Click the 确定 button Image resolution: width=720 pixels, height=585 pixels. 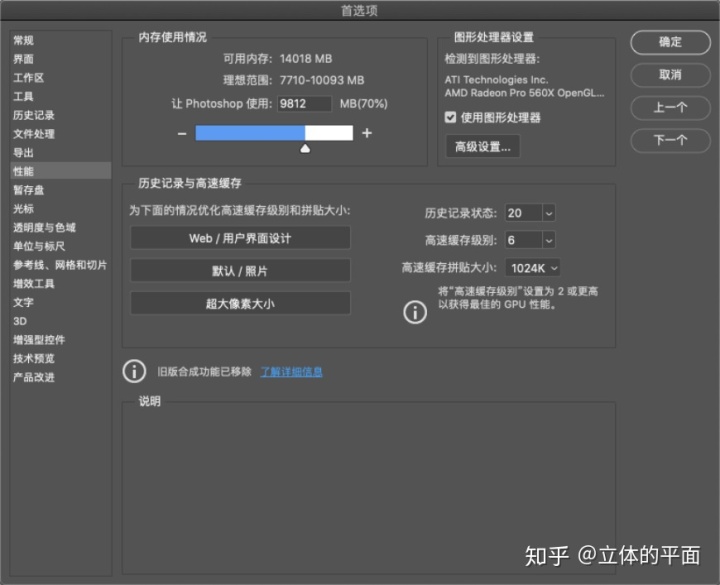tap(670, 42)
